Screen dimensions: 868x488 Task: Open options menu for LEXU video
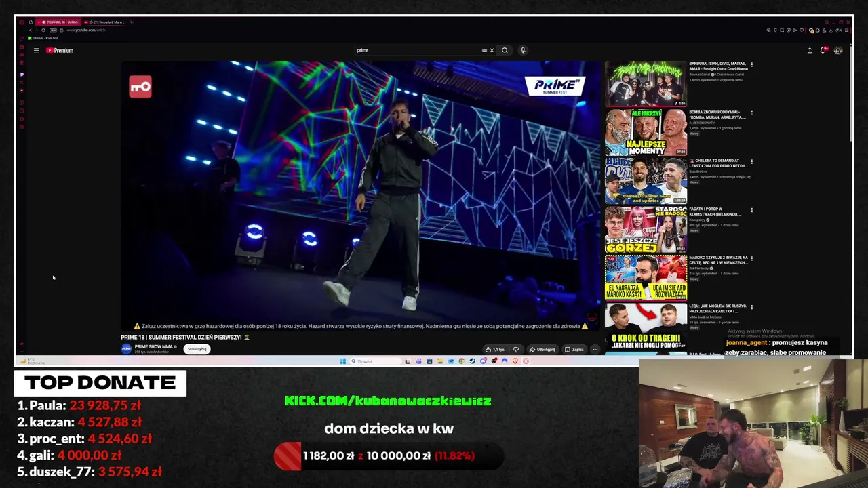[751, 307]
